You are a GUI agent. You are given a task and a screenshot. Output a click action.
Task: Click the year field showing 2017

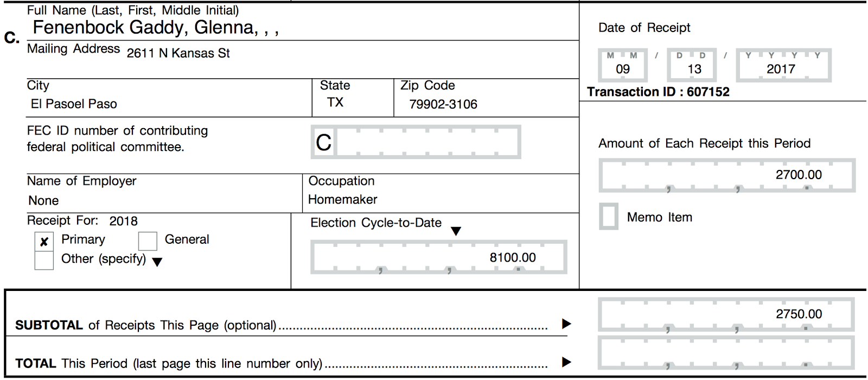point(783,66)
